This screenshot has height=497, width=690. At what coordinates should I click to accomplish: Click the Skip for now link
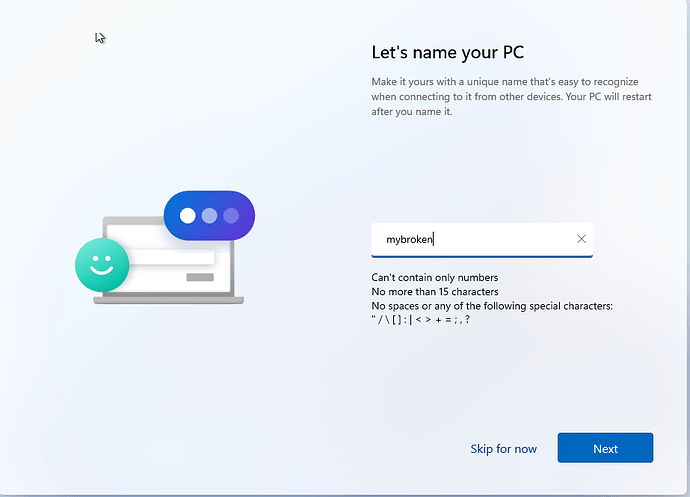[x=503, y=449]
